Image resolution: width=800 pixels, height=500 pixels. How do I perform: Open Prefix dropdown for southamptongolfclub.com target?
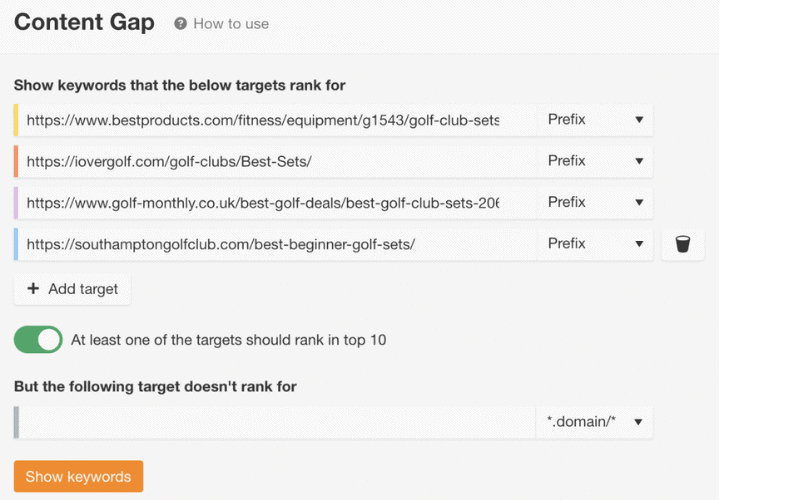pos(594,244)
